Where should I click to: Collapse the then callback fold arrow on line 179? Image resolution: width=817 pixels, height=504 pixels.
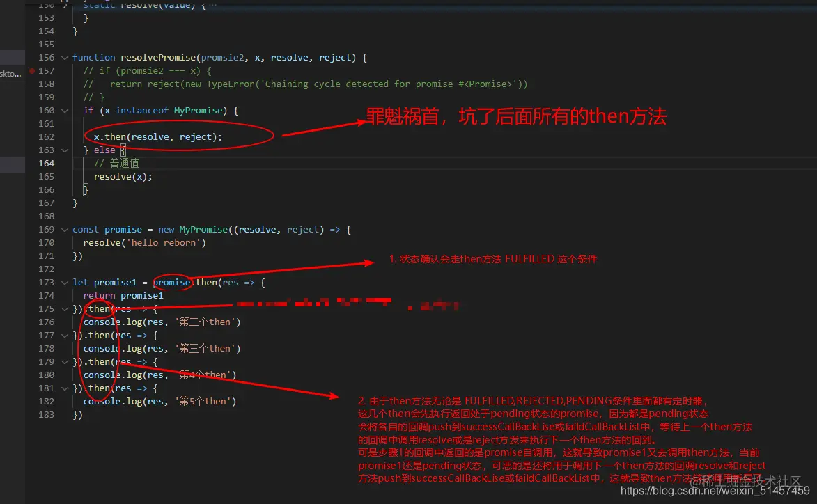(64, 361)
